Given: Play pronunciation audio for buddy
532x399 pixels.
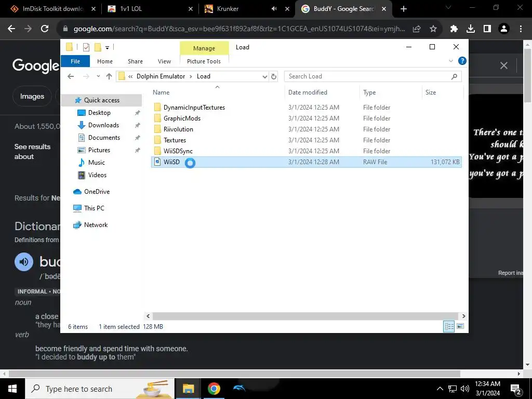Looking at the screenshot, I should click(24, 262).
